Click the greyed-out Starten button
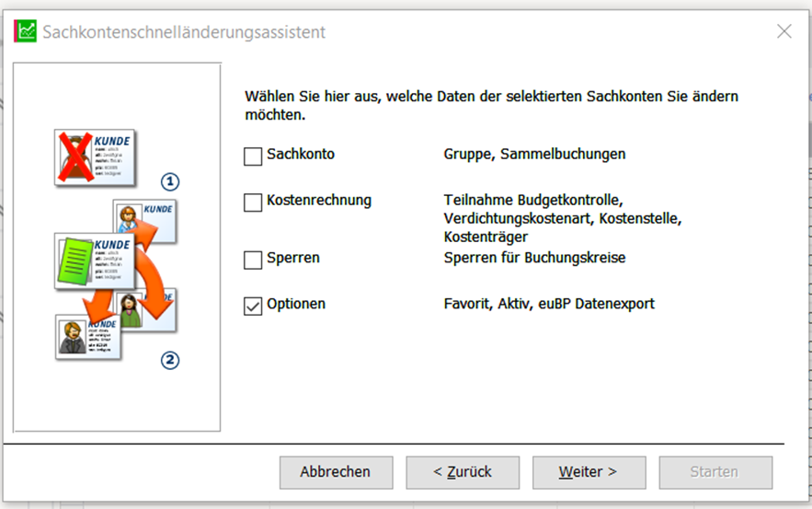 [715, 472]
